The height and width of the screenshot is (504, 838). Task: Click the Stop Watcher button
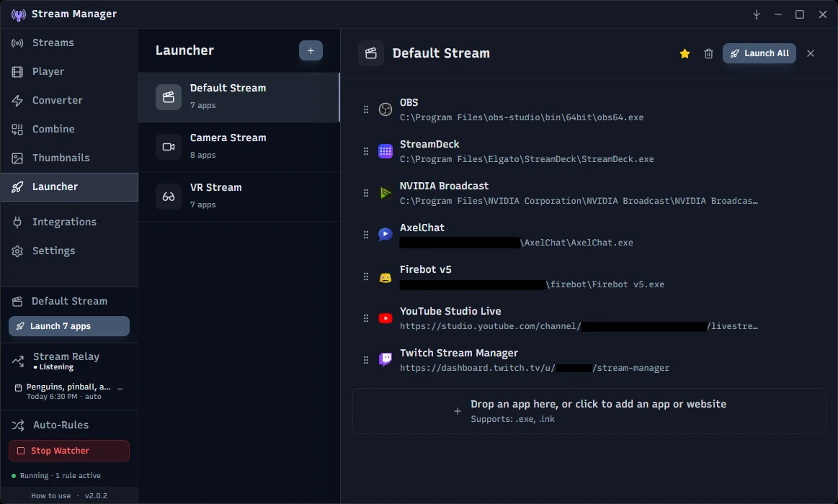click(x=69, y=451)
